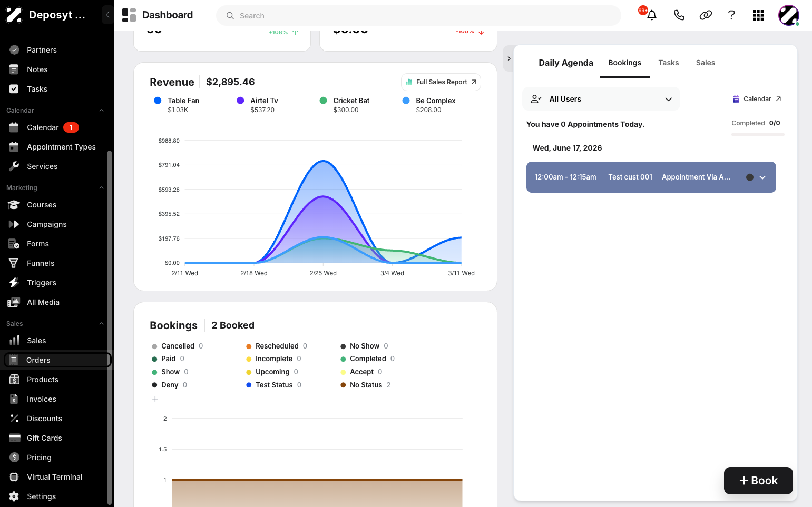Collapse the left sidebar with the arrow
This screenshot has width=812, height=507.
tap(107, 15)
